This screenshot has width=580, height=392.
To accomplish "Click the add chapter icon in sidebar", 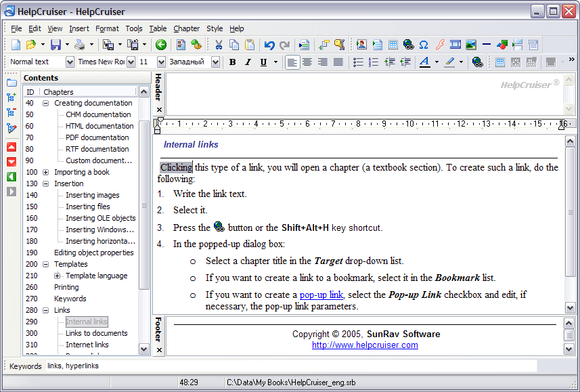I will click(12, 97).
